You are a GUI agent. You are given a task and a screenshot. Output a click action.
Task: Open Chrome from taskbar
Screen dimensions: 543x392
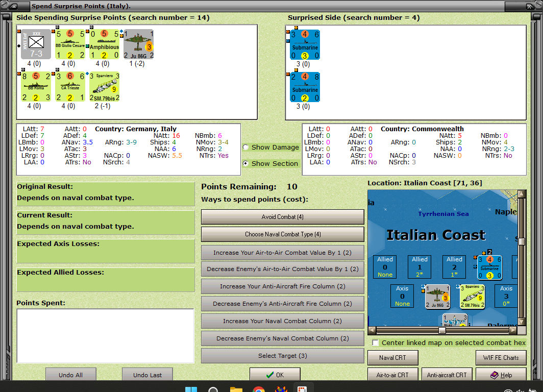[259, 389]
